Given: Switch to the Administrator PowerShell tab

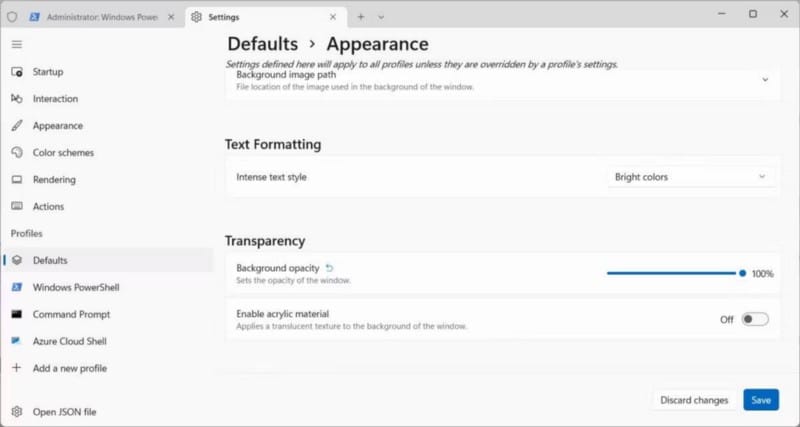Looking at the screenshot, I should [x=98, y=17].
